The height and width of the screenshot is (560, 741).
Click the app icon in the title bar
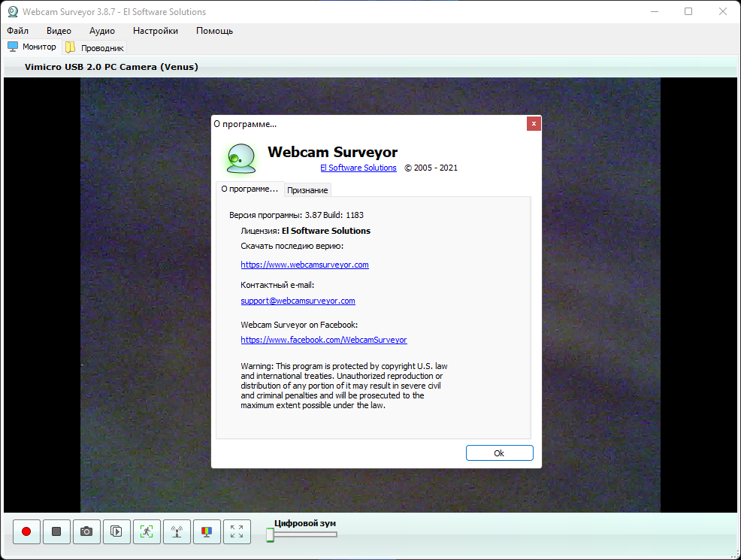tap(13, 12)
